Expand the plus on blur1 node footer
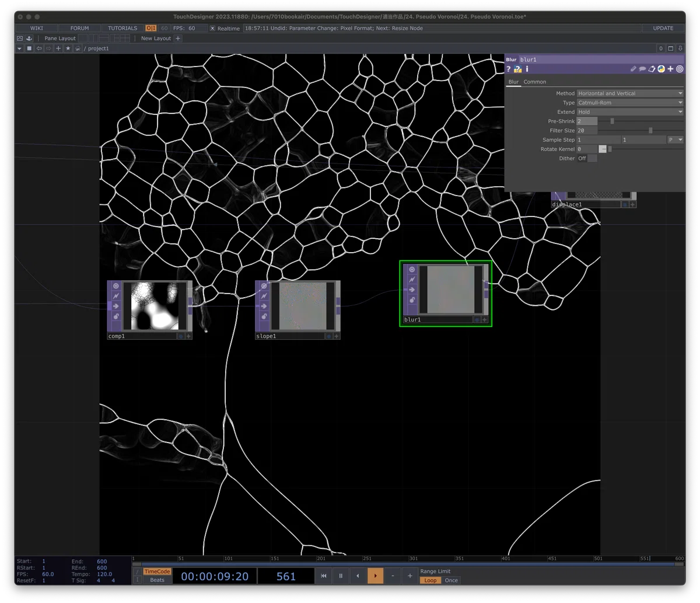The image size is (700, 603). [485, 319]
